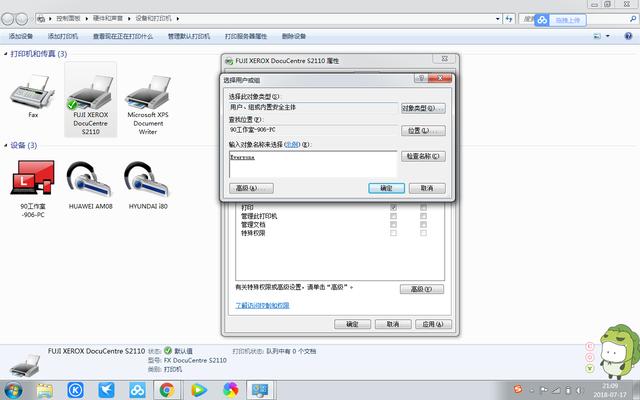Screen dimensions: 640x400
Task: Select the HUAWEI AM08 headset icon
Action: pyautogui.click(x=89, y=179)
